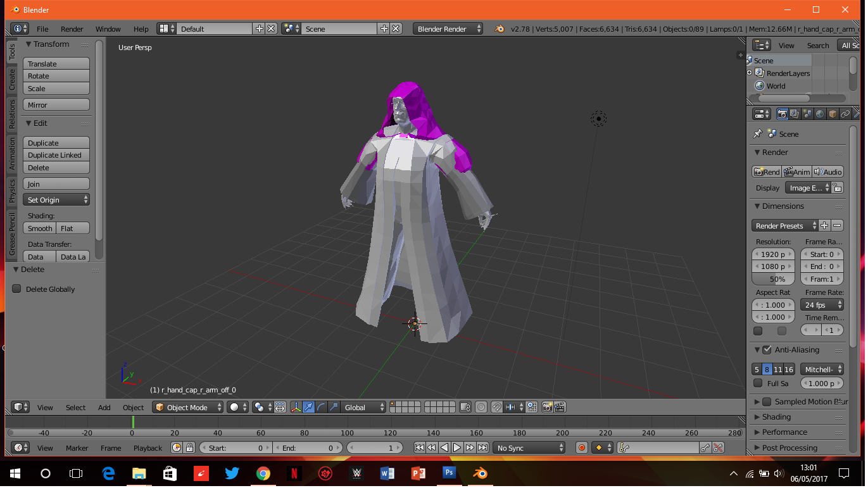Viewport: 868px width, 488px height.
Task: Add a new render preset
Action: (x=824, y=226)
